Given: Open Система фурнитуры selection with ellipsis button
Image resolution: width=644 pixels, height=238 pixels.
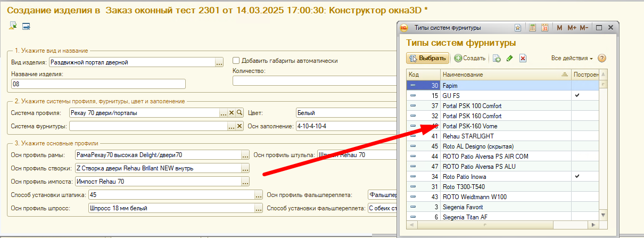Looking at the screenshot, I should (x=232, y=126).
